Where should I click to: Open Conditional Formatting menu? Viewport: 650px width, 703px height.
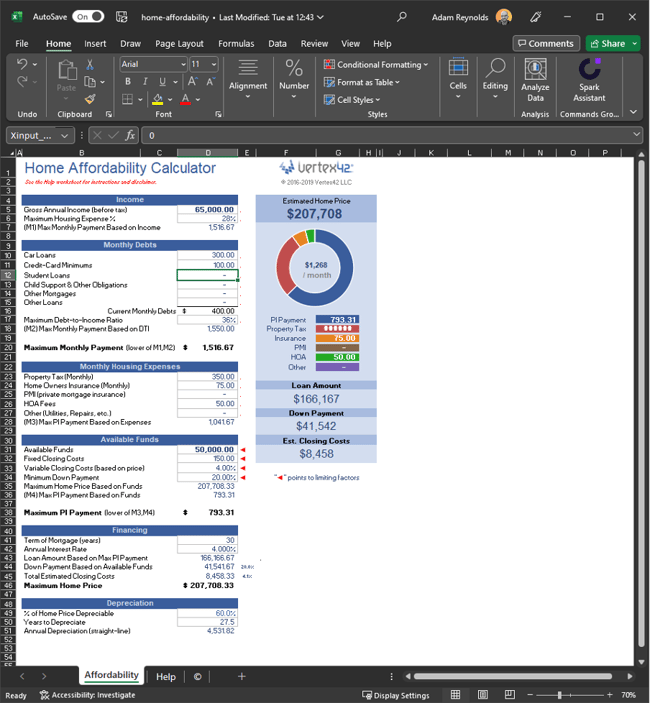(x=376, y=65)
